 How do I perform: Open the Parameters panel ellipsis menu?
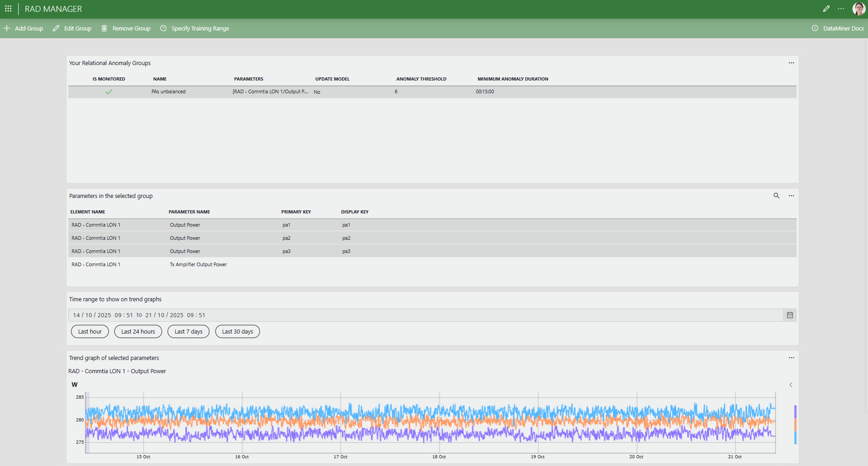pyautogui.click(x=791, y=196)
